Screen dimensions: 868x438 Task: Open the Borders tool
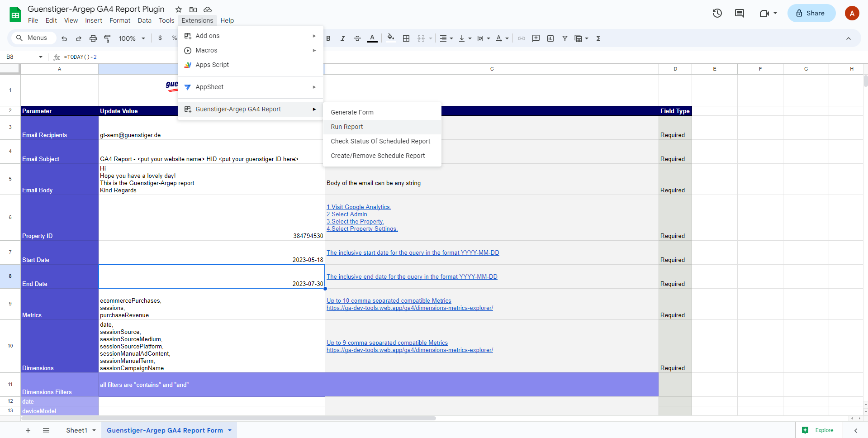(406, 38)
